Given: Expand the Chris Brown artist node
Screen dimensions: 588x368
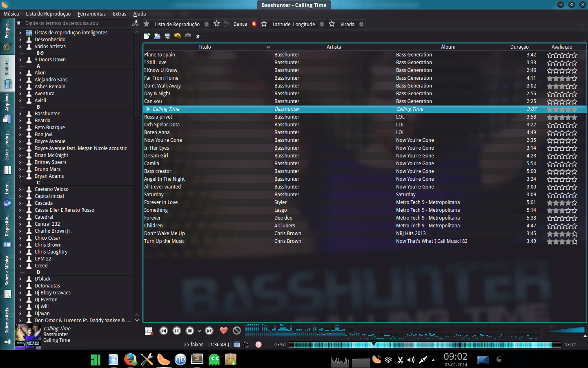Looking at the screenshot, I should (20, 245).
